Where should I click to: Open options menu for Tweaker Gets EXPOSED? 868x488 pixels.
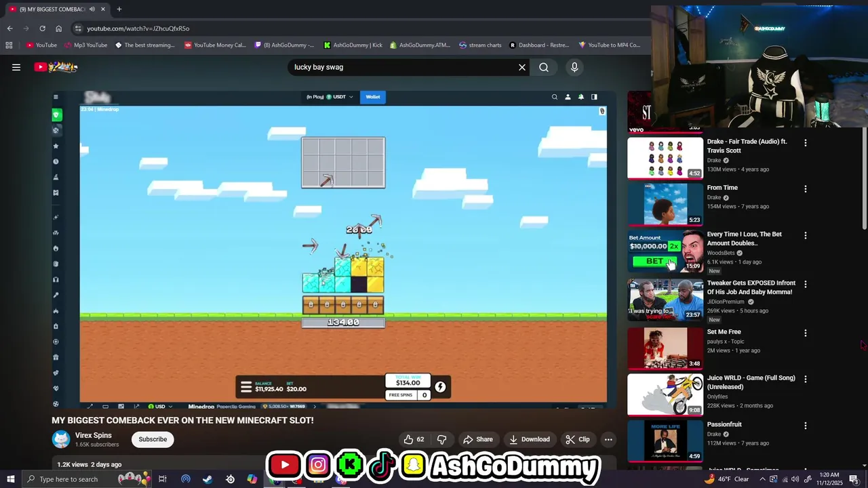click(x=806, y=284)
